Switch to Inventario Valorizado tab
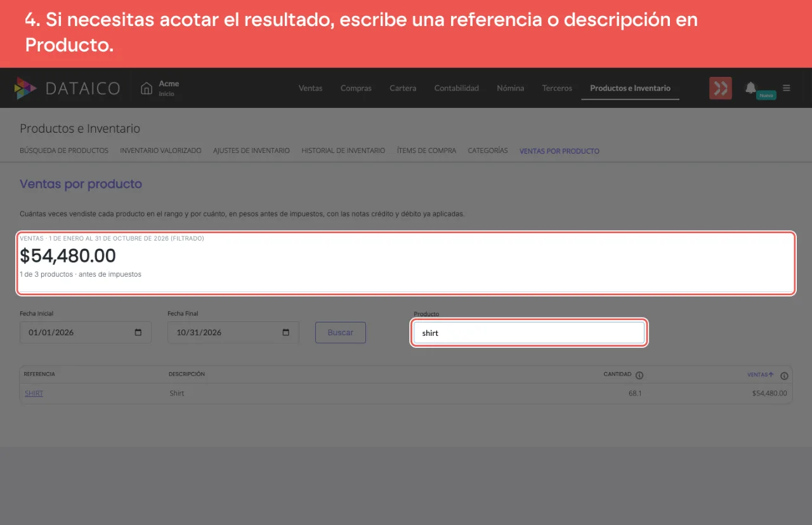 click(160, 151)
